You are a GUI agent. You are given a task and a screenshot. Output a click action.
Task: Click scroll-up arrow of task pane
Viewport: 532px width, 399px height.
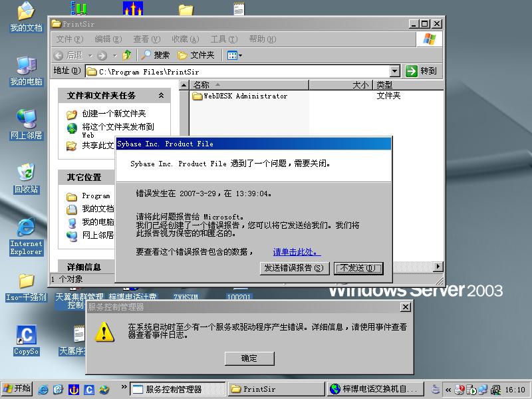click(184, 85)
